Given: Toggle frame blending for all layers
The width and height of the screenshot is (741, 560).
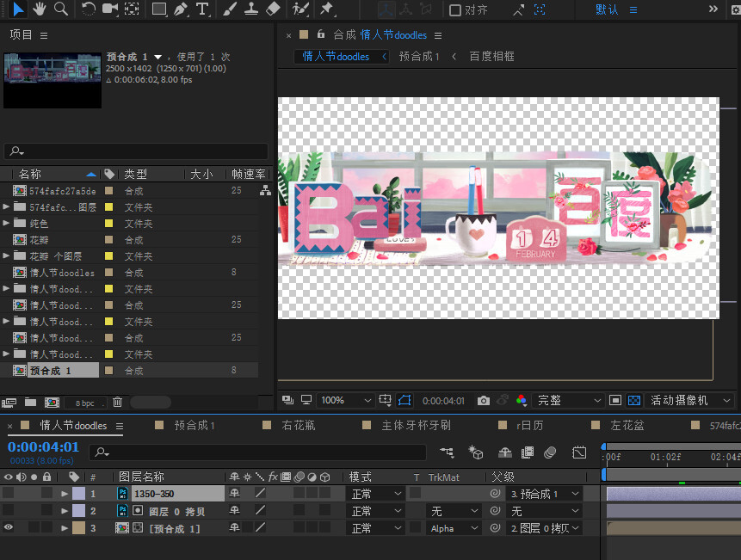Looking at the screenshot, I should 528,452.
